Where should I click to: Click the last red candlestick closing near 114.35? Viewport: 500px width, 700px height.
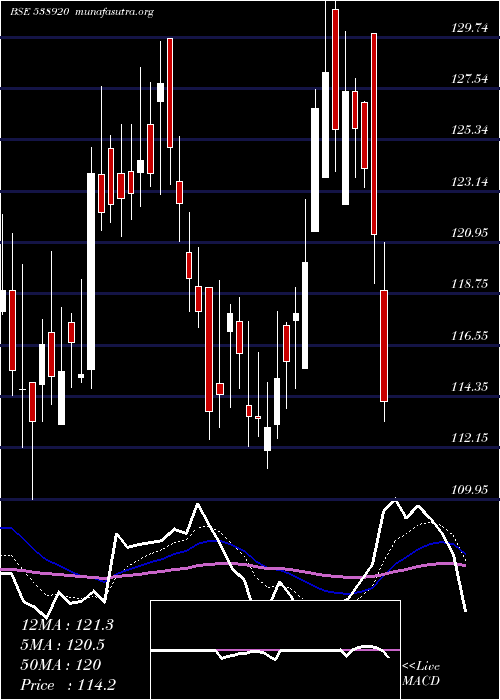click(x=384, y=346)
